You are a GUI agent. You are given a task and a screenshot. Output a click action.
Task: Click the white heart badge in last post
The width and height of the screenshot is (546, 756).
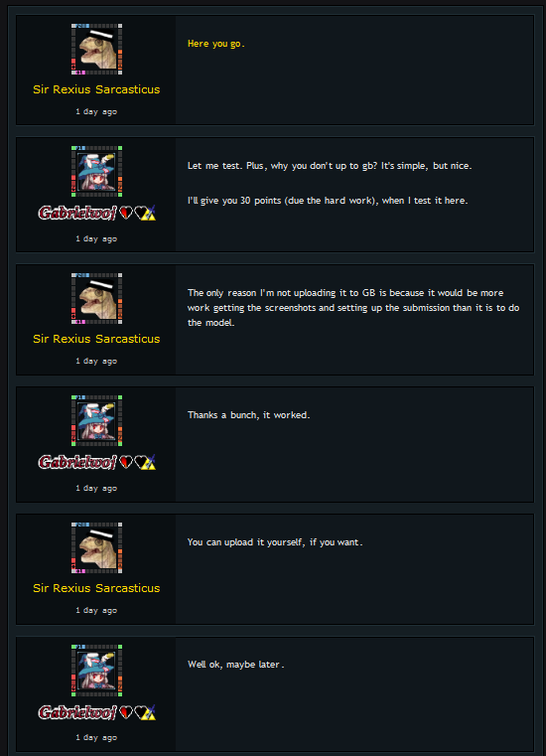141,711
